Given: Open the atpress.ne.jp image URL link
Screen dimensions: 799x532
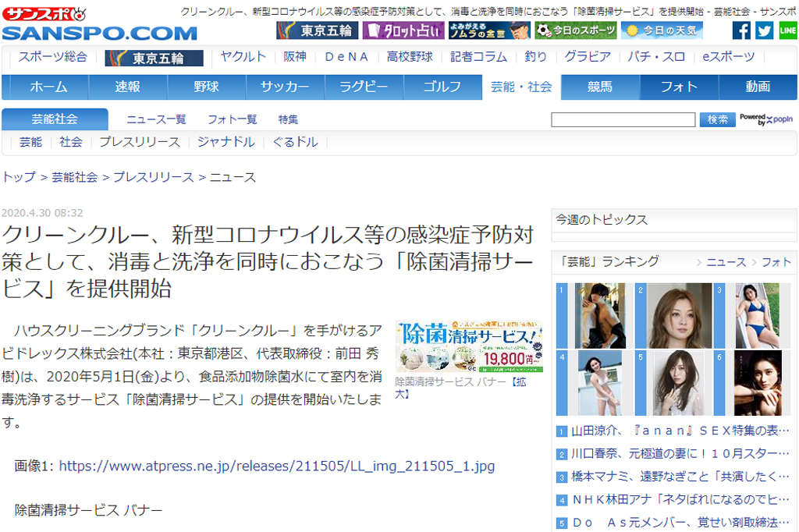Looking at the screenshot, I should 277,466.
